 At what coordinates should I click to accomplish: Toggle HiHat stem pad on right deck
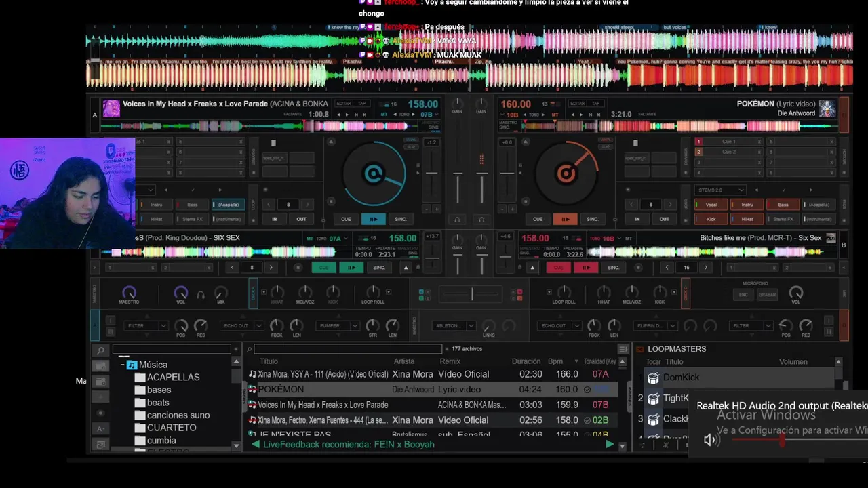coord(747,219)
